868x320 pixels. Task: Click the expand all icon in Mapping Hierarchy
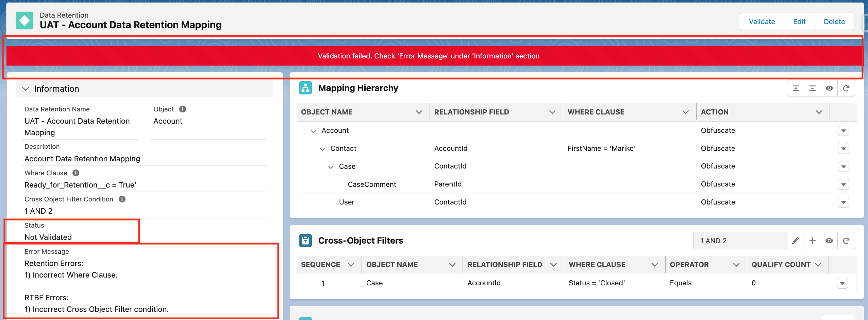(796, 88)
